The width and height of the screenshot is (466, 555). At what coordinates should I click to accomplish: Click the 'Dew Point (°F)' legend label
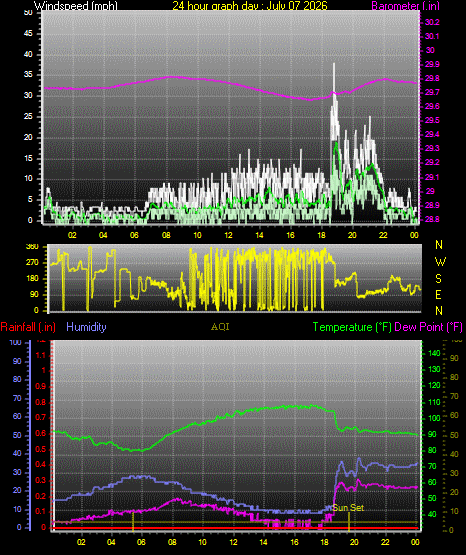(428, 327)
